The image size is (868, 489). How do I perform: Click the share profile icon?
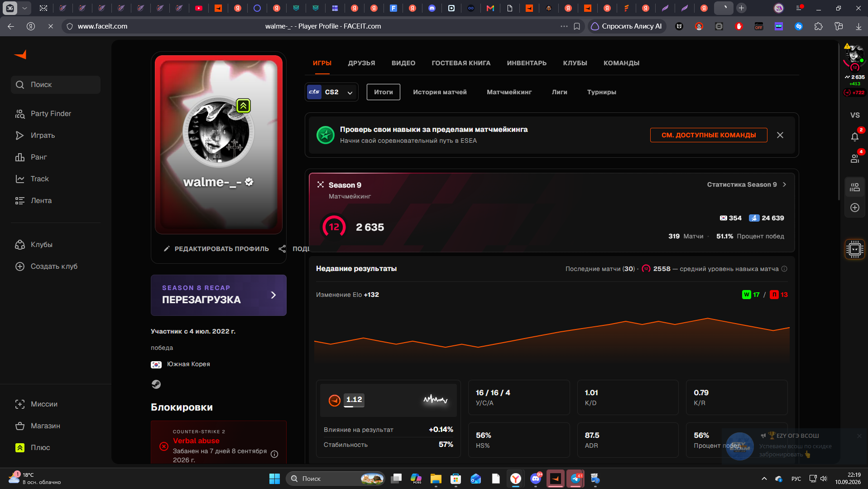(x=282, y=249)
